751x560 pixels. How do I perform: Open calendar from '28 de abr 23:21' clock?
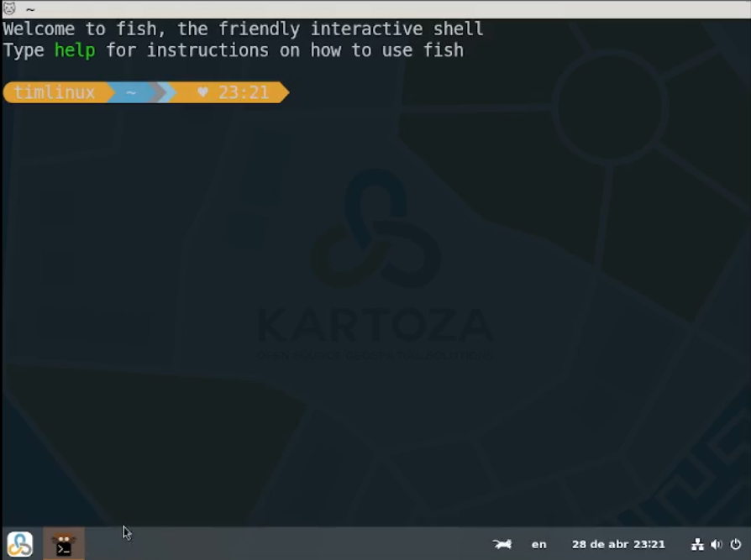coord(618,544)
